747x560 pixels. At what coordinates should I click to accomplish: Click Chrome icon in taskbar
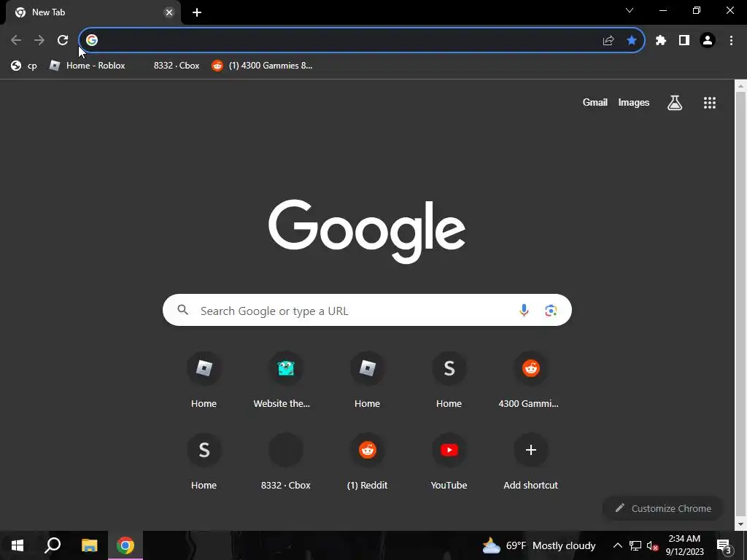pos(125,545)
